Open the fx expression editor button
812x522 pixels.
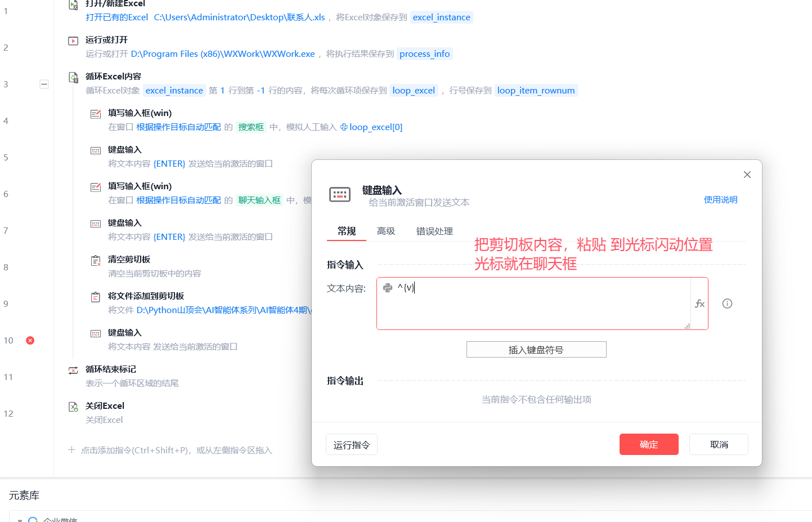699,304
